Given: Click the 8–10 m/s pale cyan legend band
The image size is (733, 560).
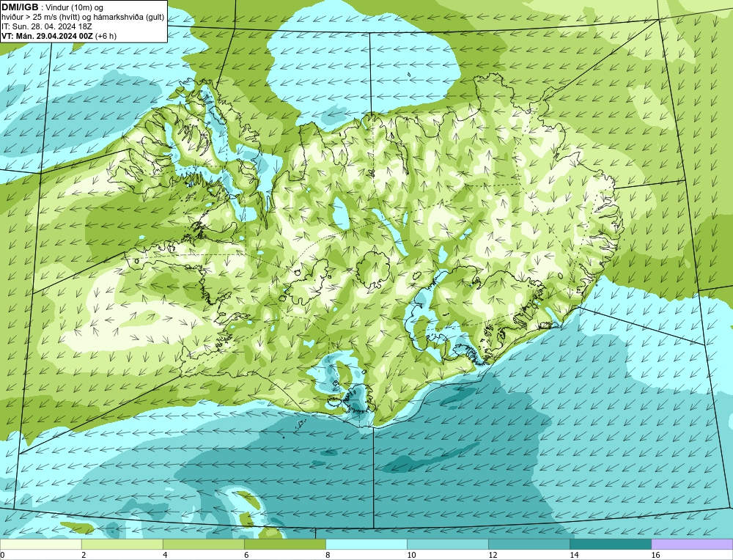Looking at the screenshot, I should pyautogui.click(x=366, y=544).
